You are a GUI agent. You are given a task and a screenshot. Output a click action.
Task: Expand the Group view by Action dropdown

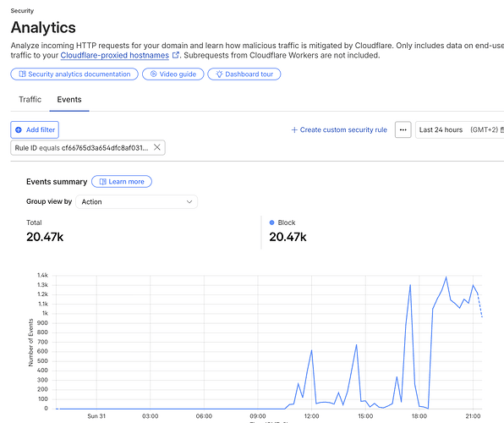click(137, 201)
